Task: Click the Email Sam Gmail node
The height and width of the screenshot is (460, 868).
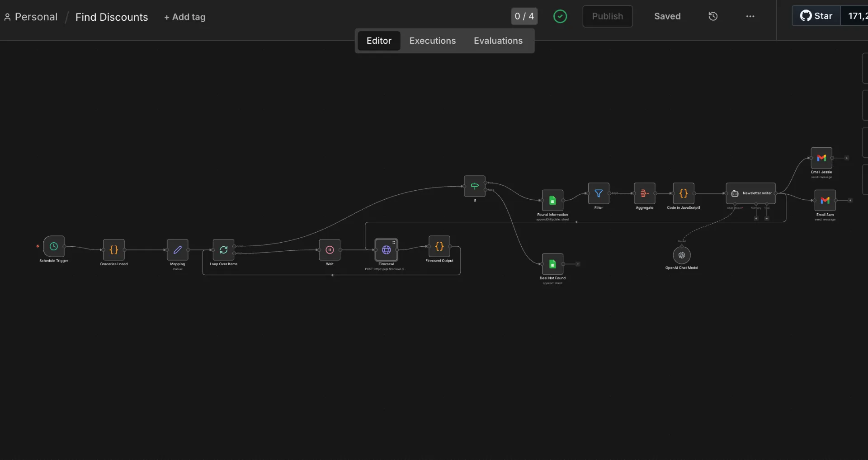Action: tap(825, 200)
